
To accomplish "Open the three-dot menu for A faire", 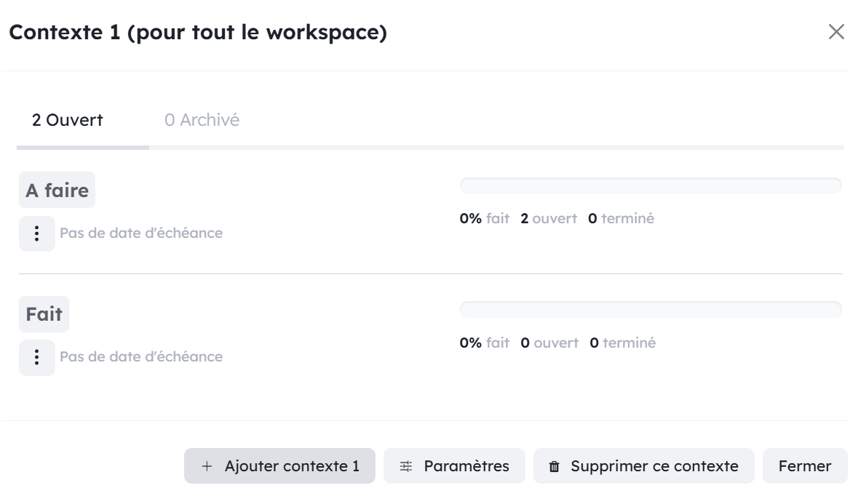I will (37, 233).
